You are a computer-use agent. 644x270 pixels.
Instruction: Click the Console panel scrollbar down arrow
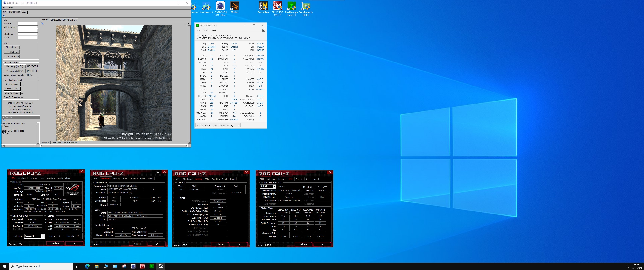point(38,142)
